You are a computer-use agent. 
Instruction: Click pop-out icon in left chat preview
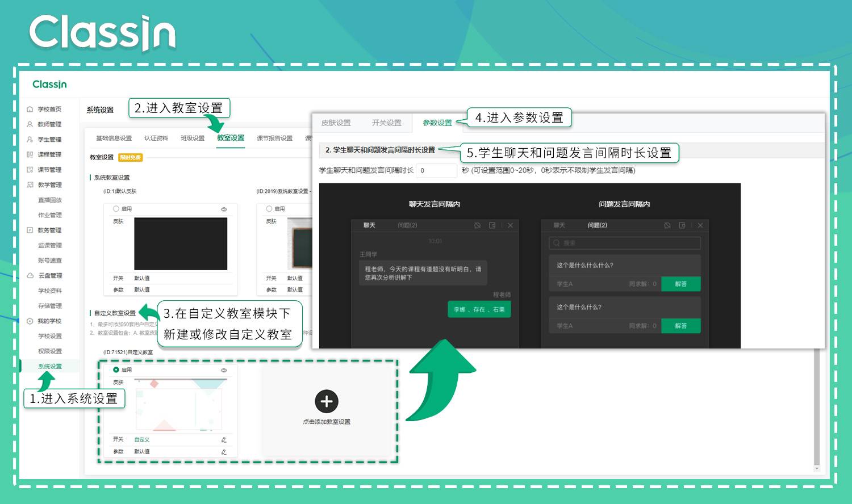click(x=492, y=225)
